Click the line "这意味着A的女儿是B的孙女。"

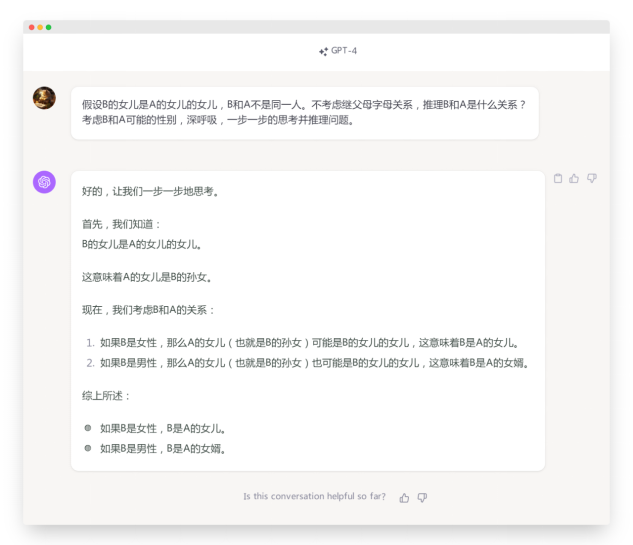[147, 277]
